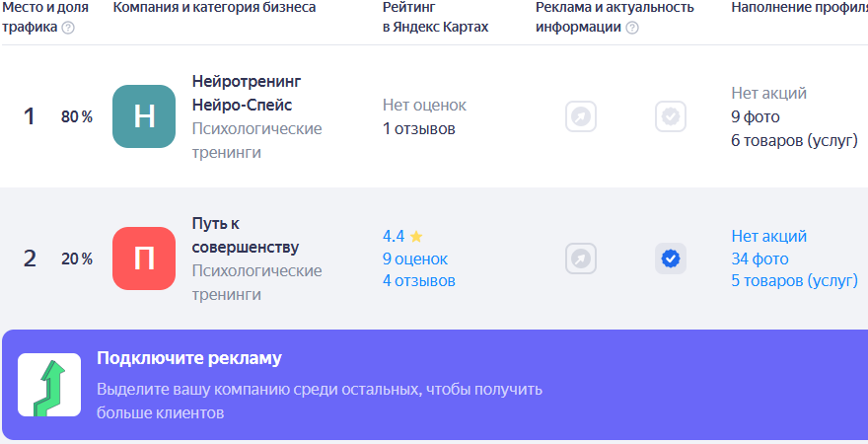868x444 pixels.
Task: Click 1 отзывов in first row
Action: click(x=419, y=128)
